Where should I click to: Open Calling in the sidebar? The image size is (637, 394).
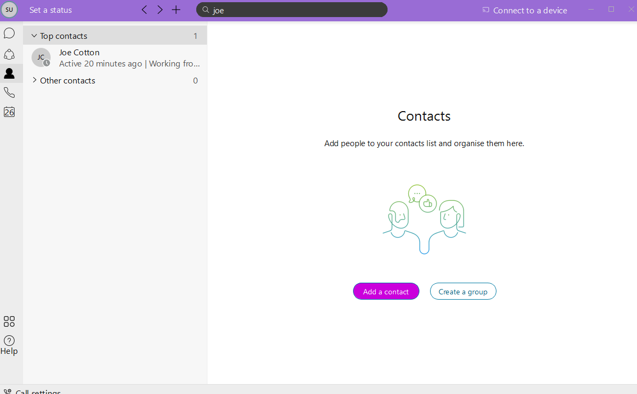9,93
